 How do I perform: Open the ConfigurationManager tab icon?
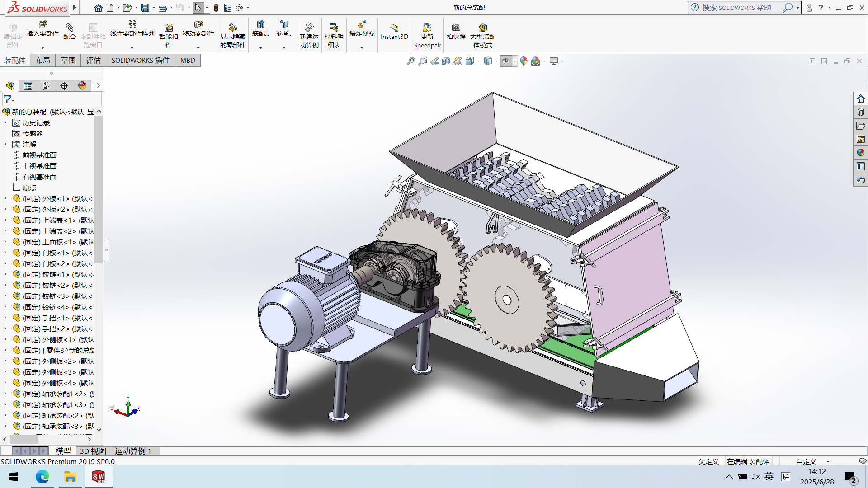[x=46, y=86]
